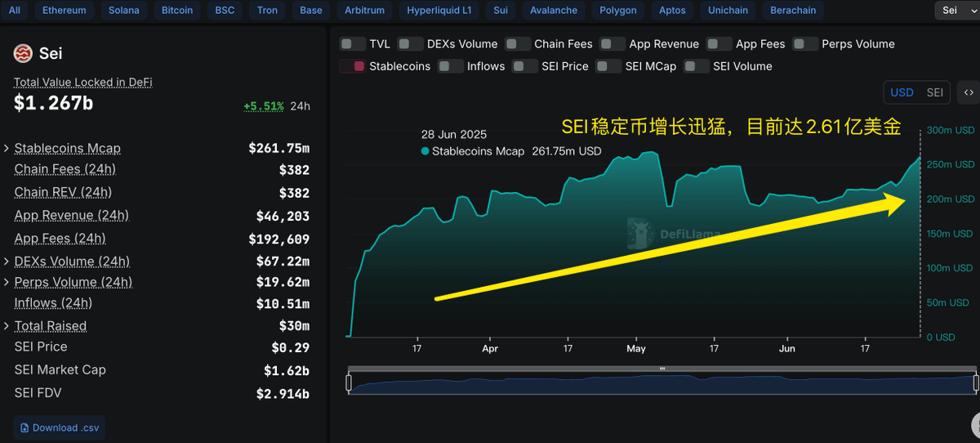Image resolution: width=980 pixels, height=443 pixels.
Task: Click the file icon on Download .csv
Action: 24,427
